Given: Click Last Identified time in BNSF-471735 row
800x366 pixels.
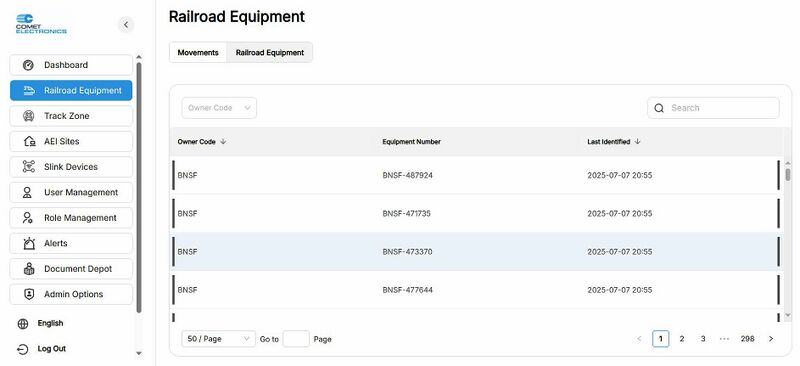Looking at the screenshot, I should [x=619, y=213].
